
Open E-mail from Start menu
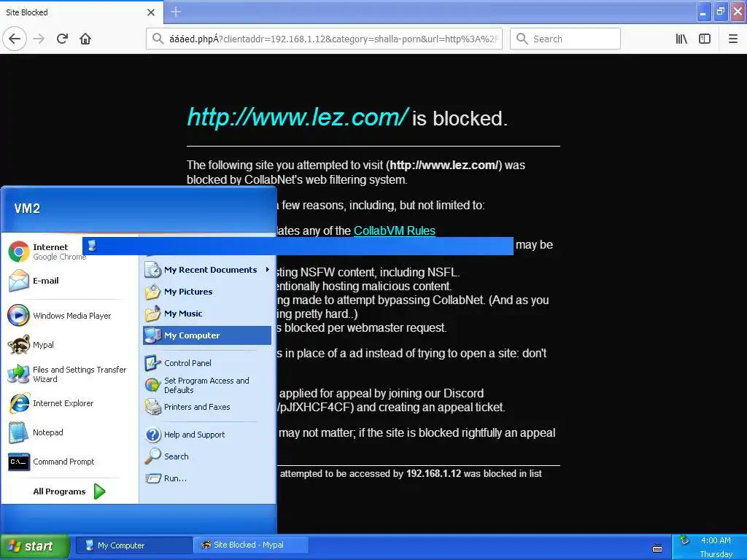pos(34,281)
